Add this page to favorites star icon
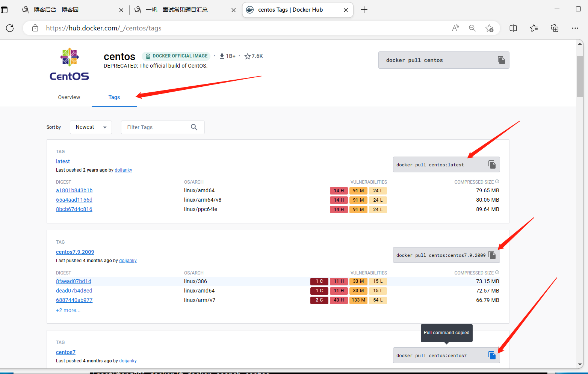 pos(489,28)
